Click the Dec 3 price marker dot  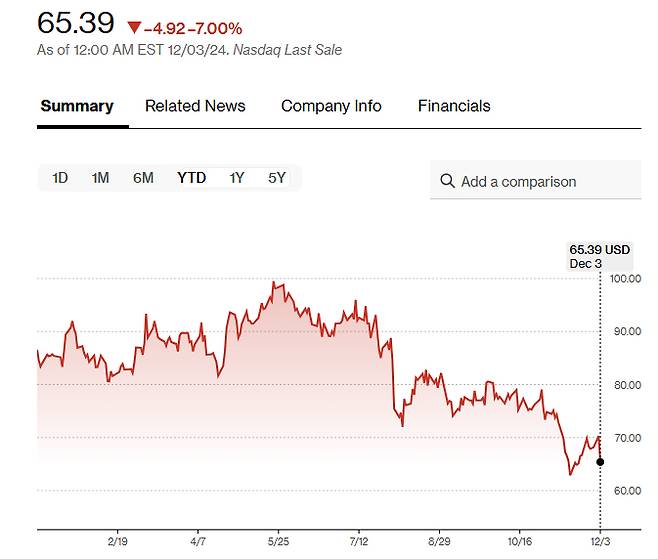coord(600,461)
